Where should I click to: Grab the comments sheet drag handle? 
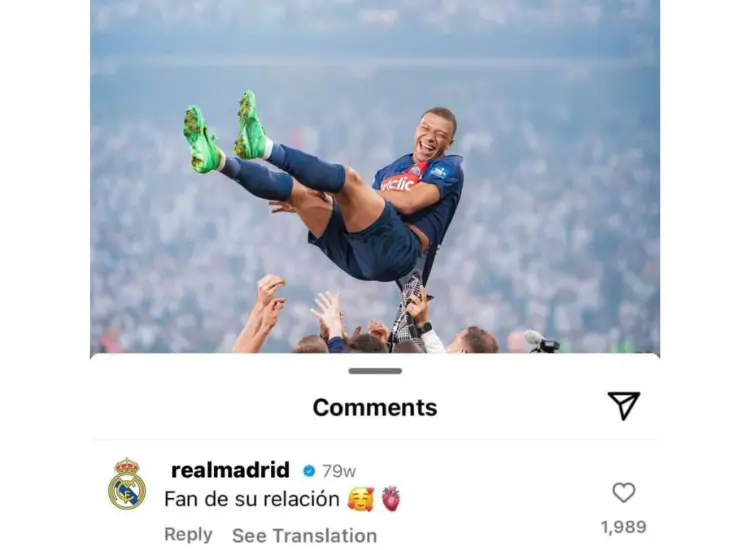375,371
